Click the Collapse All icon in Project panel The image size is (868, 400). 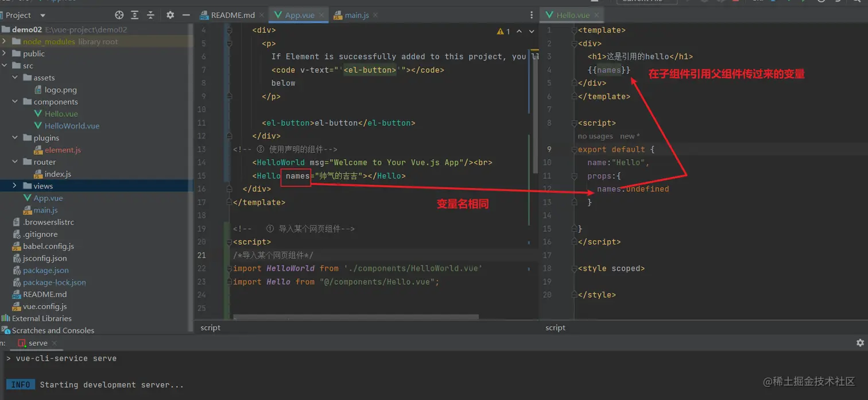coord(150,15)
